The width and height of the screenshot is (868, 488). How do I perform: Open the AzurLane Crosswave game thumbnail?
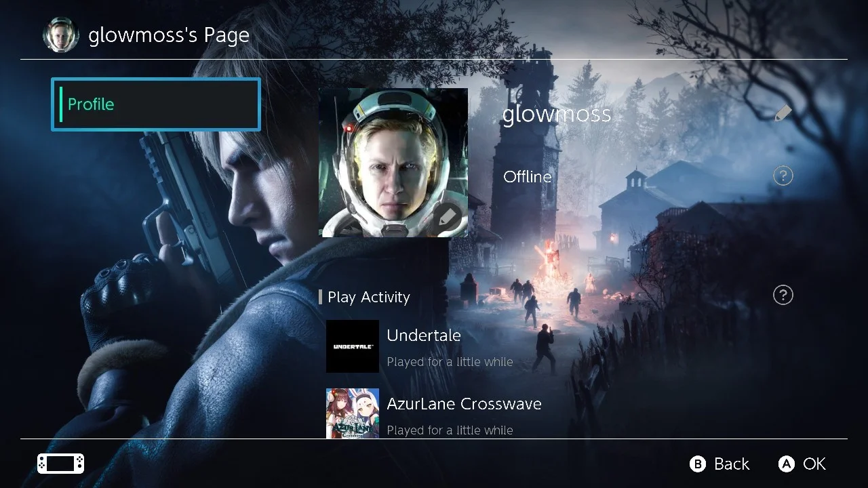point(353,413)
